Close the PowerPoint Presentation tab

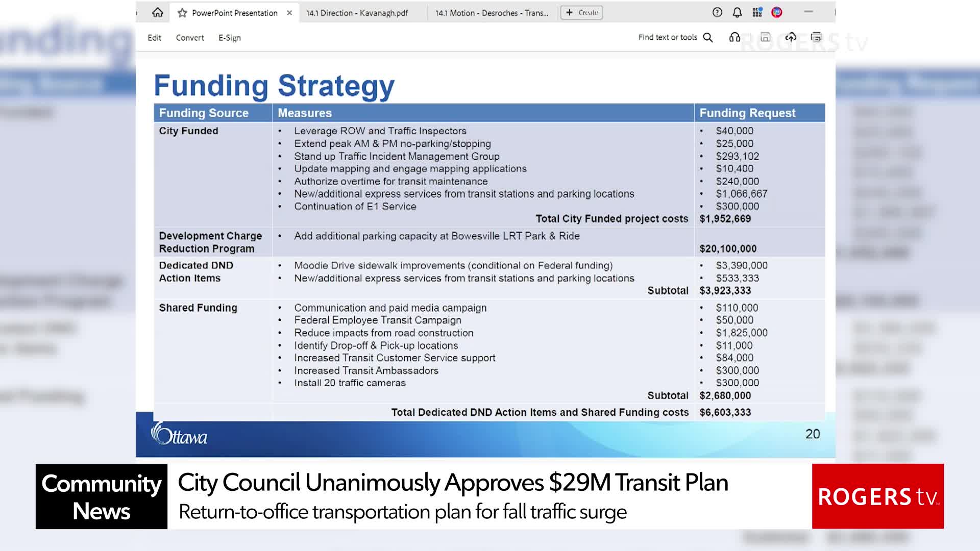(x=289, y=13)
